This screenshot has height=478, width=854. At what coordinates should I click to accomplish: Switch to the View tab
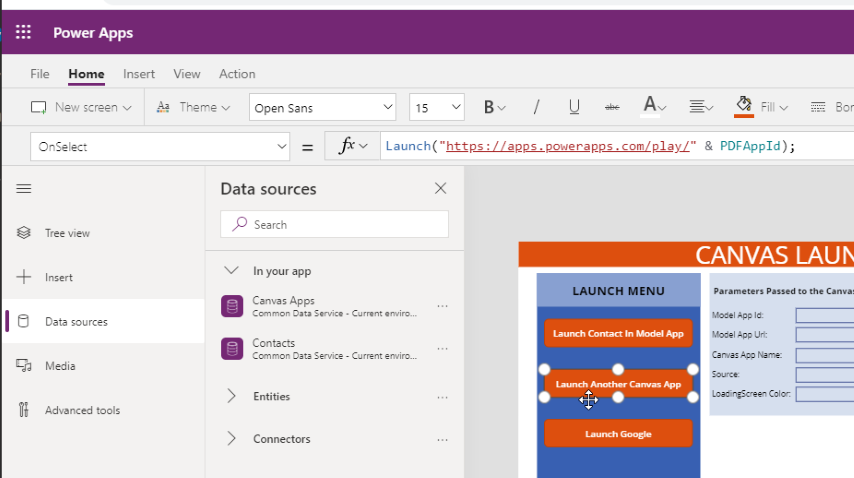pos(187,74)
